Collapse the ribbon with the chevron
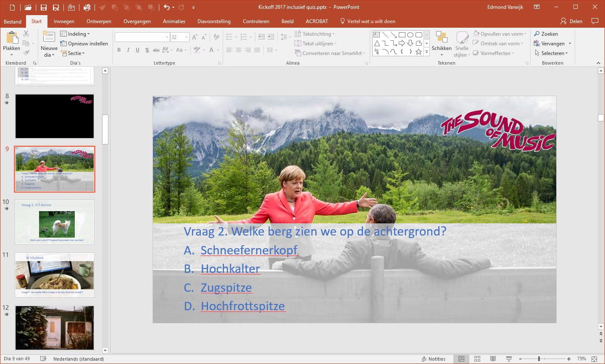This screenshot has width=605, height=364. point(598,63)
